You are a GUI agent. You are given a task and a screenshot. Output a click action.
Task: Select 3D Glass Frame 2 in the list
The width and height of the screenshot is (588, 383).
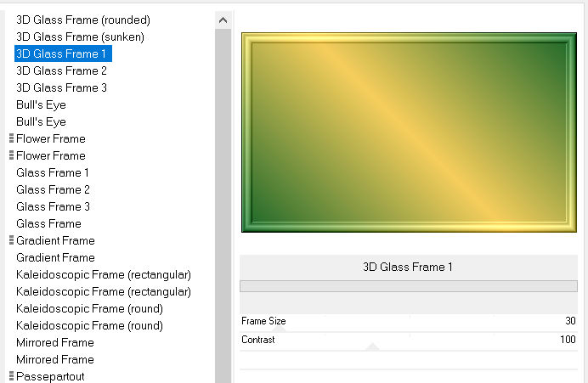[61, 70]
